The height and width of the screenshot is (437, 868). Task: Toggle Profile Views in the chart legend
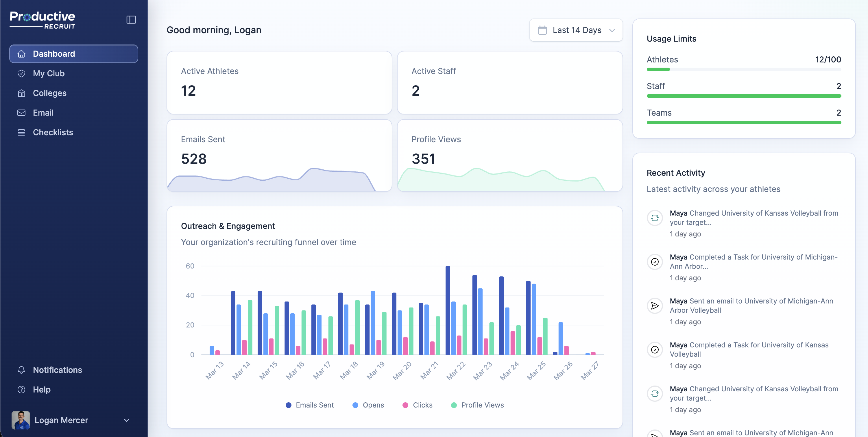tap(477, 405)
